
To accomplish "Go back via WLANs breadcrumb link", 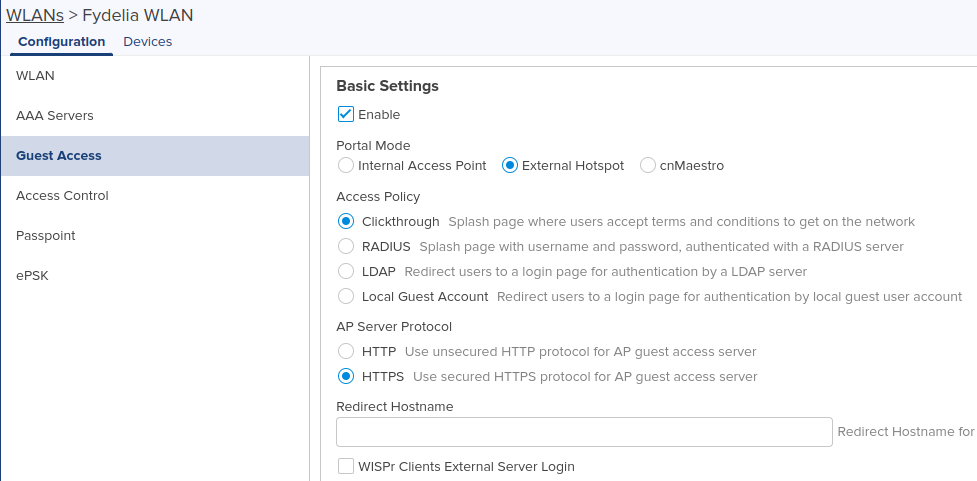I will [x=35, y=15].
